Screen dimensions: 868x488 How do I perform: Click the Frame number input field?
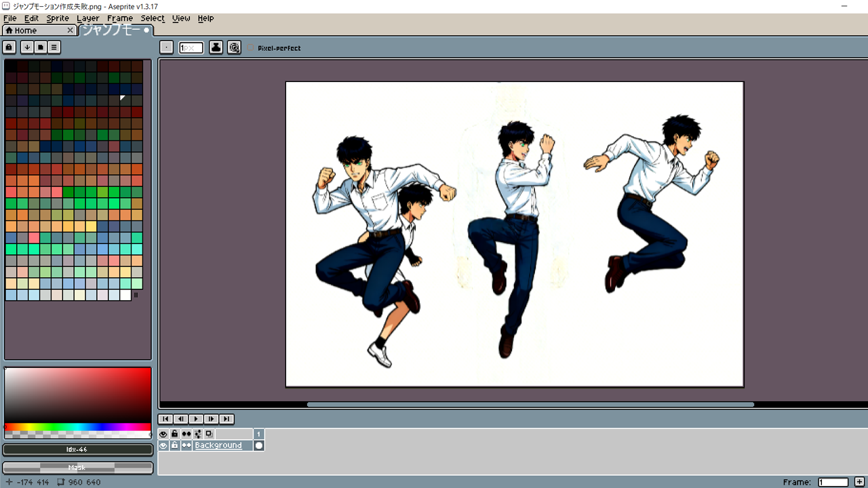tap(833, 482)
